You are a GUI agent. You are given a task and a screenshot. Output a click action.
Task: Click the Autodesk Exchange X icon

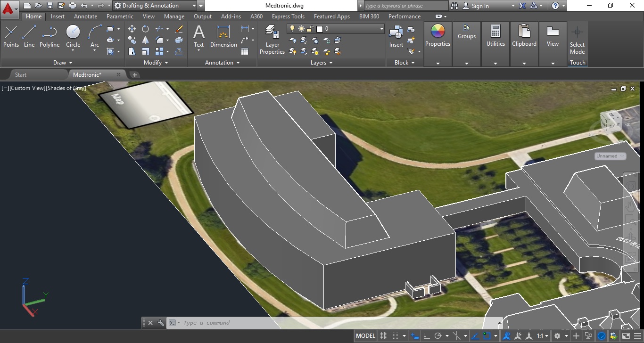click(x=522, y=6)
